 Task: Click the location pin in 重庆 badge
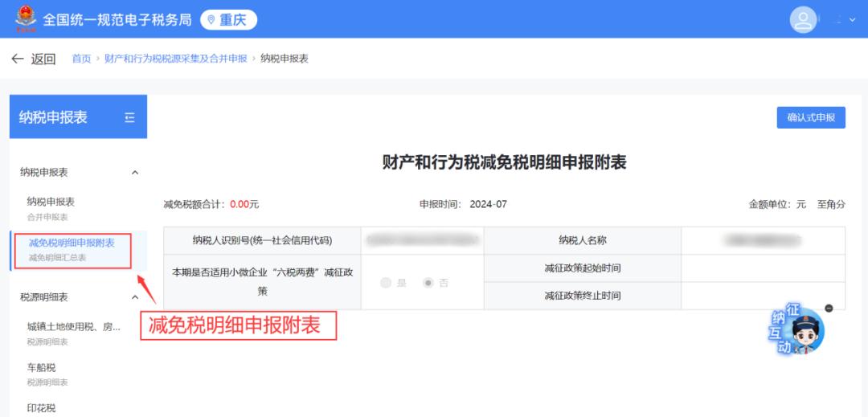coord(211,20)
